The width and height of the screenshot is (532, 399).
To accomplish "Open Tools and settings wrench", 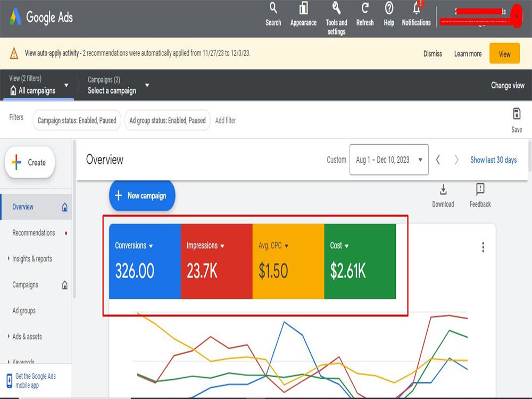I will [x=336, y=18].
